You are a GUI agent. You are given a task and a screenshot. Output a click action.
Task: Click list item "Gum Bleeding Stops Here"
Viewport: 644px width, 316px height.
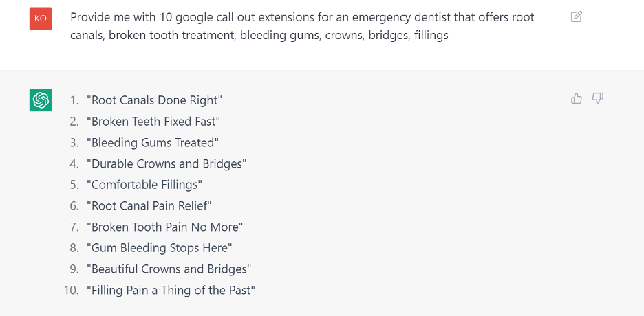coord(160,248)
